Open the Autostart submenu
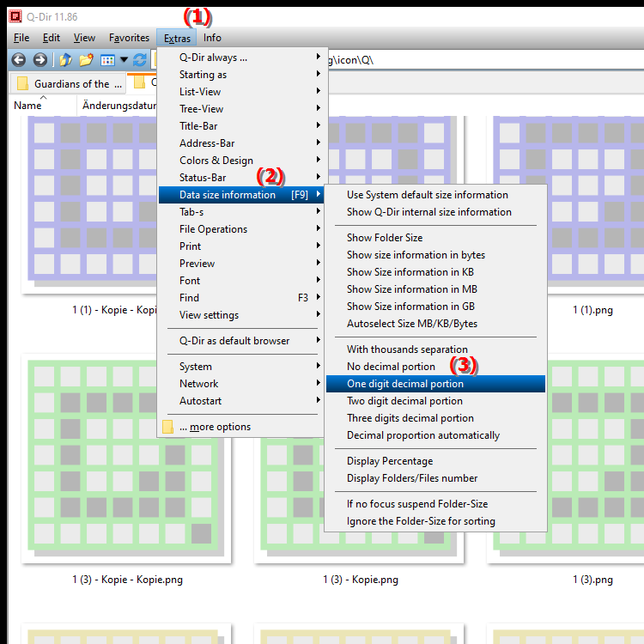 (x=241, y=401)
